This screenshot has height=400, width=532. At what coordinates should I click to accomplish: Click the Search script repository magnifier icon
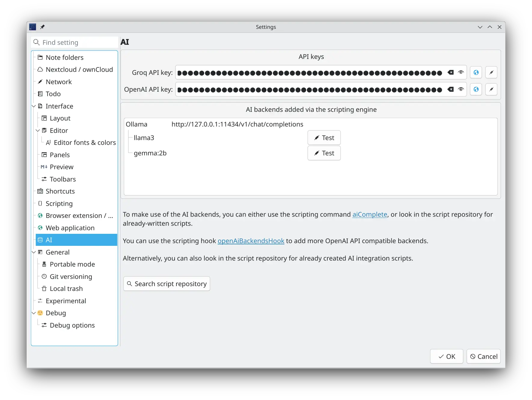(130, 283)
